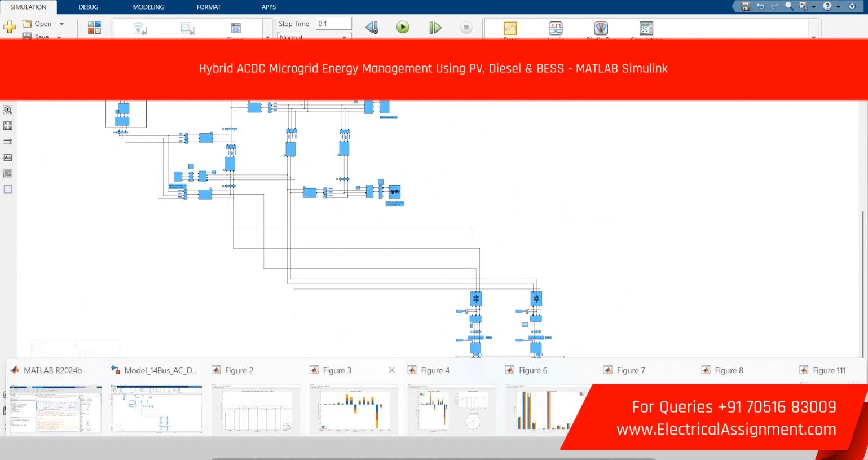The width and height of the screenshot is (868, 460).
Task: Open the Signal Table icon
Action: (236, 28)
